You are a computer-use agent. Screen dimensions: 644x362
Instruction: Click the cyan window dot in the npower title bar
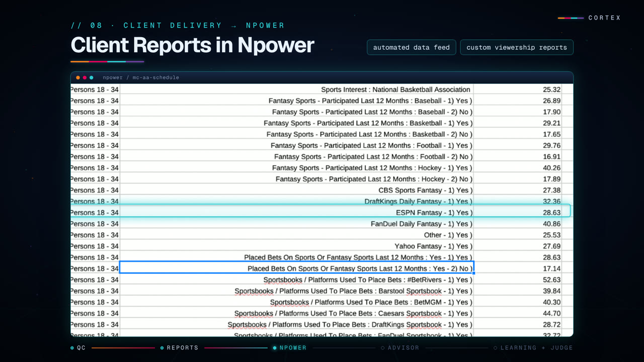[91, 77]
